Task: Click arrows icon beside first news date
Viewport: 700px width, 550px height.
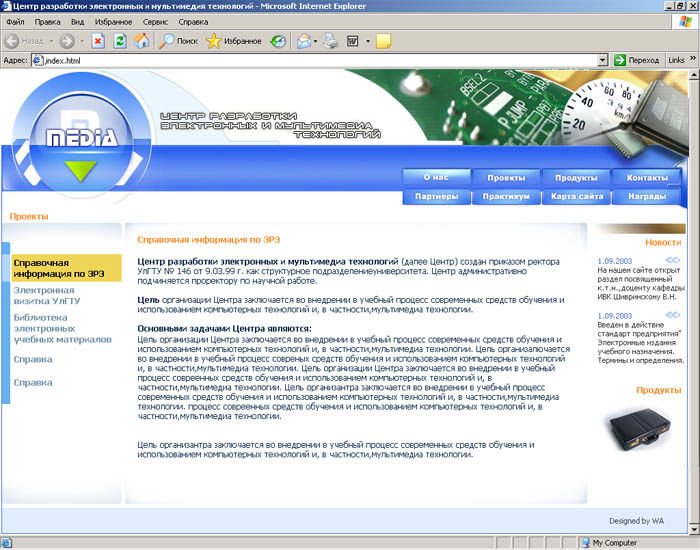Action: 672,260
